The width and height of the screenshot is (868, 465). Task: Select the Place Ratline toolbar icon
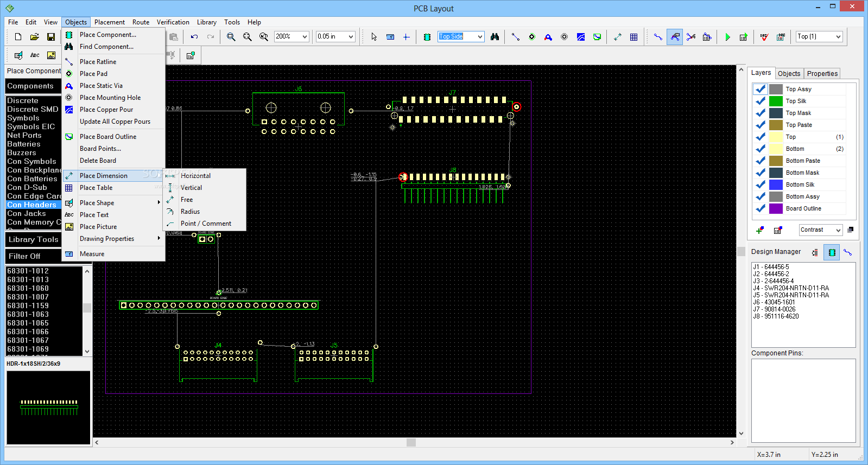[x=515, y=37]
